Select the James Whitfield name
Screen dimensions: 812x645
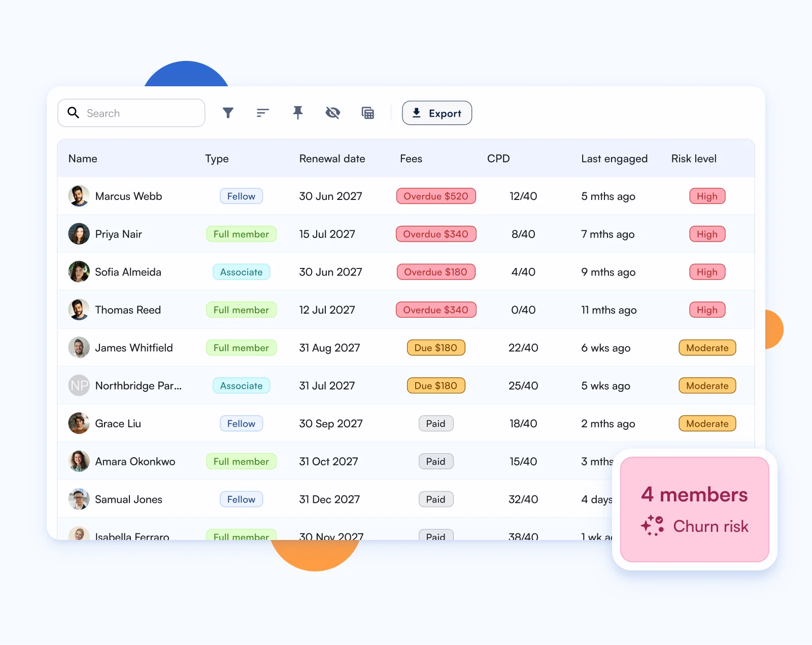[134, 348]
